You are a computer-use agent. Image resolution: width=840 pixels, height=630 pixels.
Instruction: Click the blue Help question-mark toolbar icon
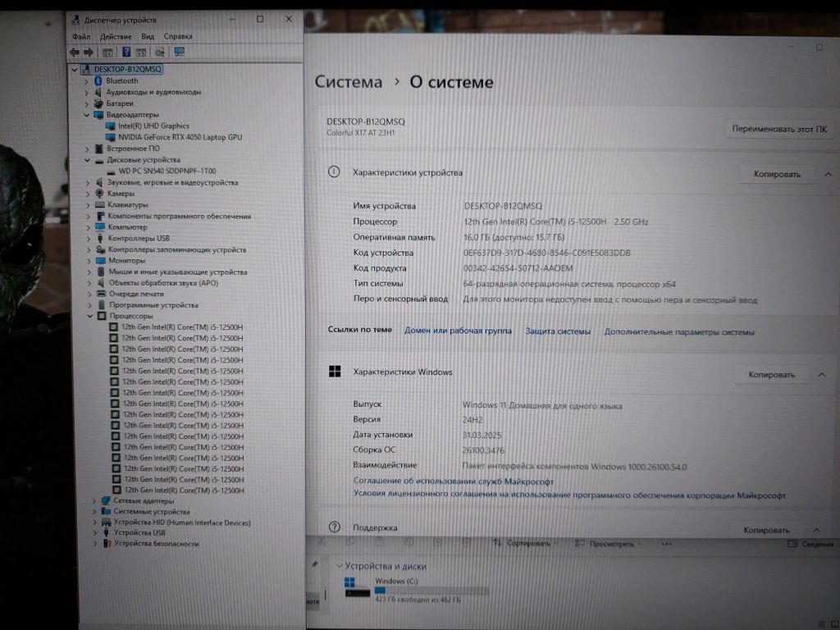pos(128,52)
